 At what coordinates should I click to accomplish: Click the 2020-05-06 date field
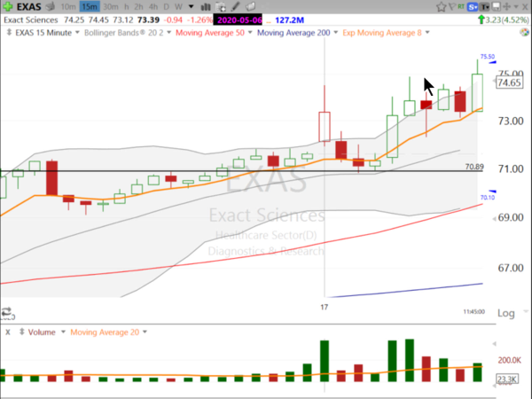(239, 20)
